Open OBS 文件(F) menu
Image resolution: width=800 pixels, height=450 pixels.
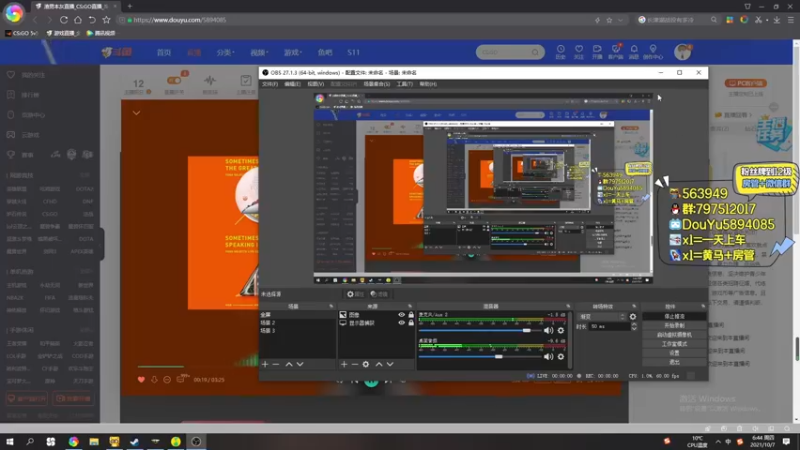point(270,84)
